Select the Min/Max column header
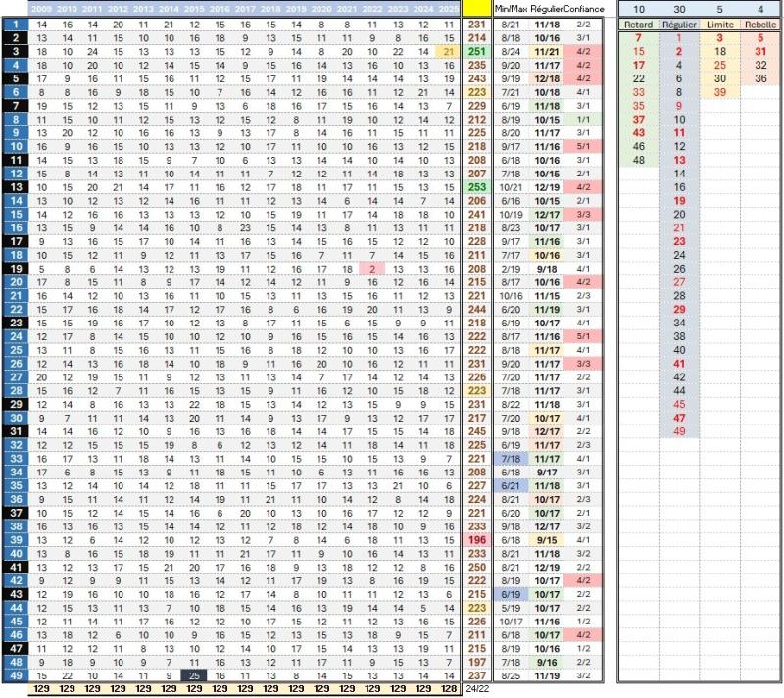Screen dimensions: 784x698 point(511,8)
